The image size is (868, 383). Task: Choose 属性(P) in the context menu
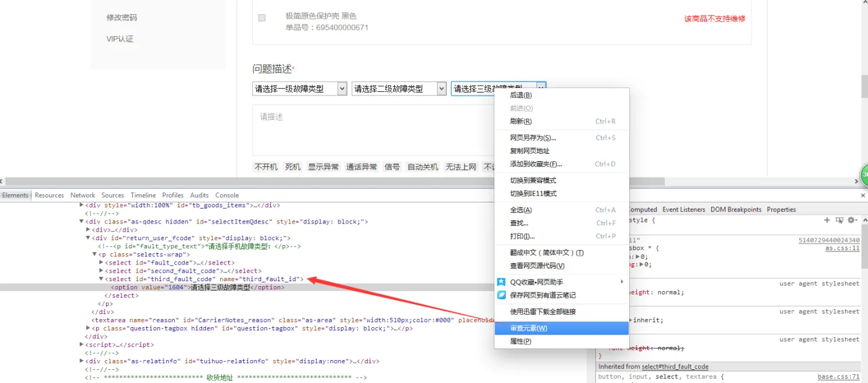[562, 341]
